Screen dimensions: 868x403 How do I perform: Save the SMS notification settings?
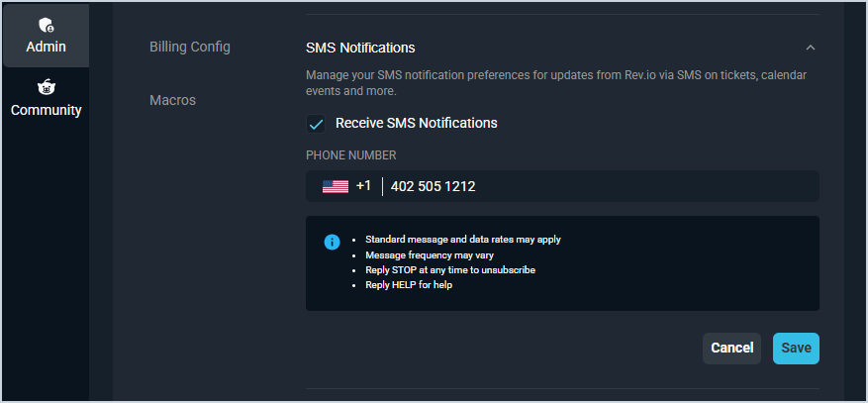click(796, 348)
